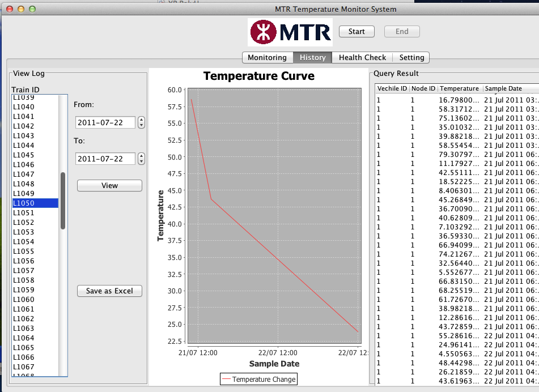Click the To date stepper arrows

point(141,159)
